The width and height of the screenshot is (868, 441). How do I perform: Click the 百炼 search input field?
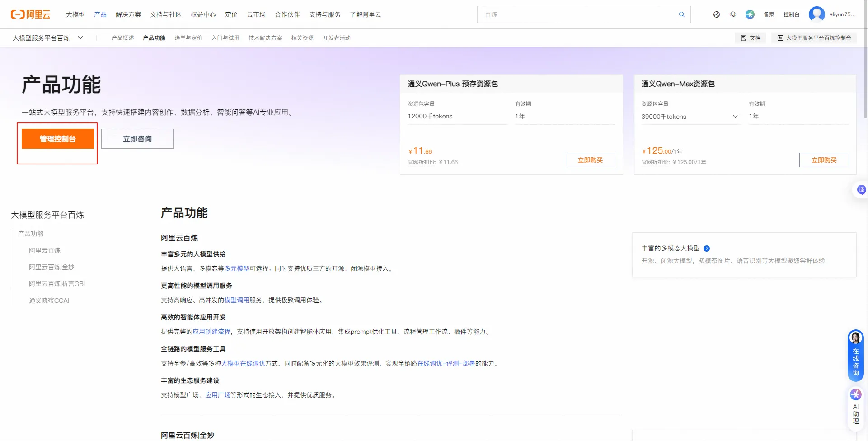[x=578, y=14]
